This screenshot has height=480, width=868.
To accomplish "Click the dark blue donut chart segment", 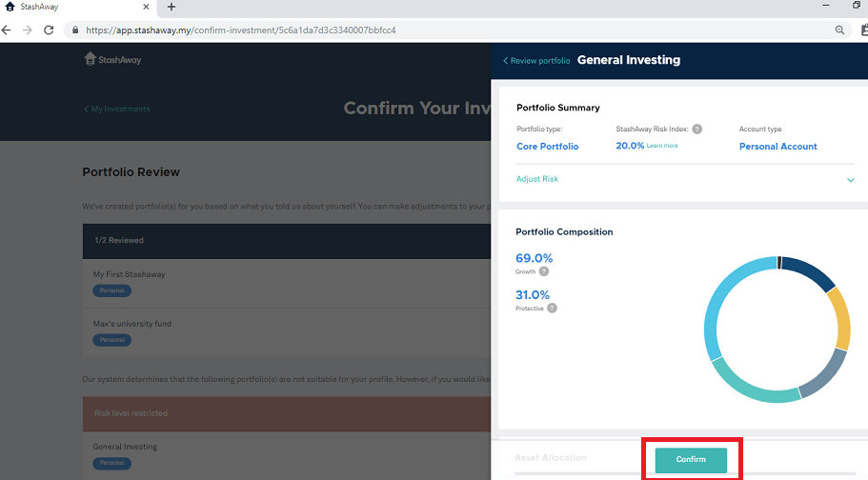I will (x=811, y=270).
